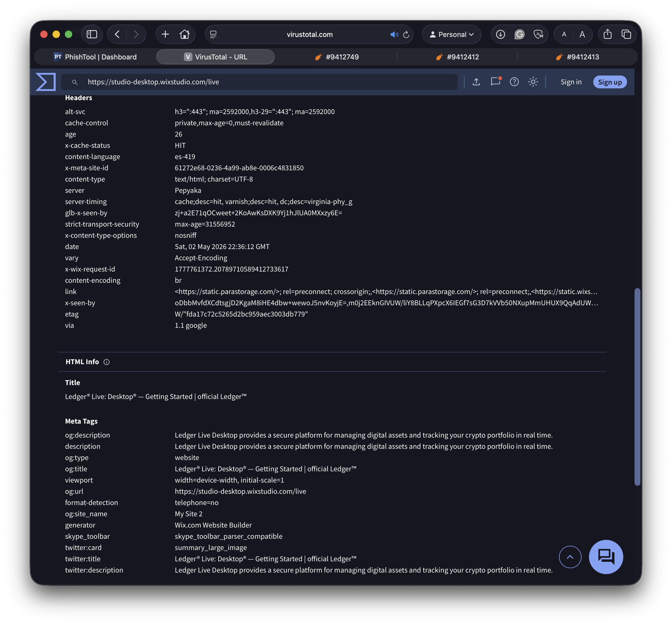This screenshot has width=672, height=625.
Task: Click the VirusTotal logo
Action: click(46, 82)
